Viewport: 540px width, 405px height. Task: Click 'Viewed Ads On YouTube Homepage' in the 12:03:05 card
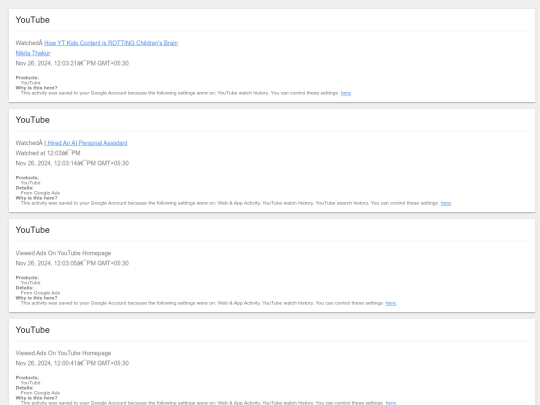click(63, 253)
